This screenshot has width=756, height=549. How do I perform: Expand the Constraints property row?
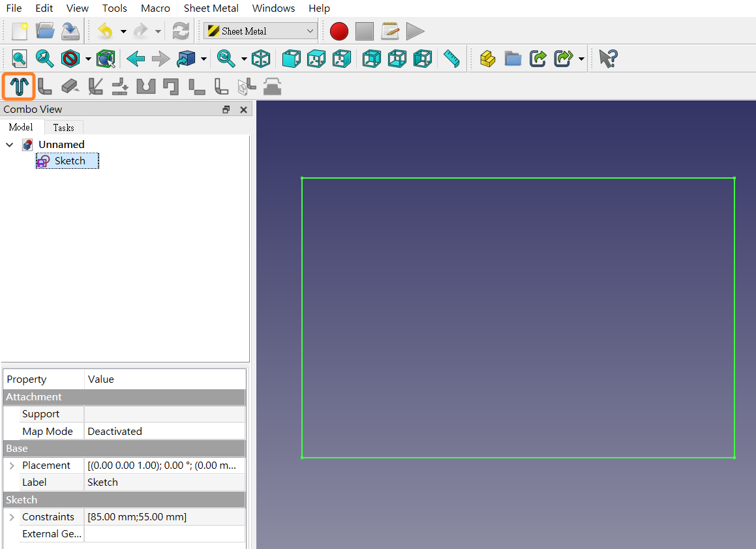click(12, 517)
